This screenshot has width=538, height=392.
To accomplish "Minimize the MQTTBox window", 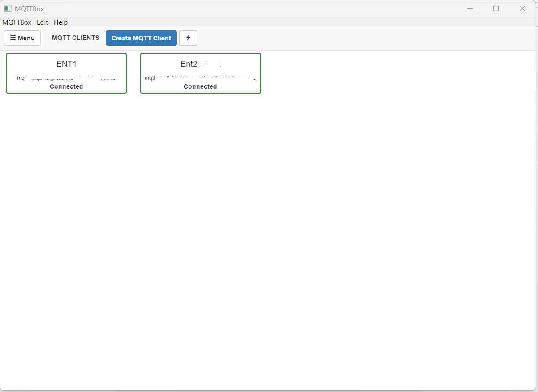I will pos(470,9).
